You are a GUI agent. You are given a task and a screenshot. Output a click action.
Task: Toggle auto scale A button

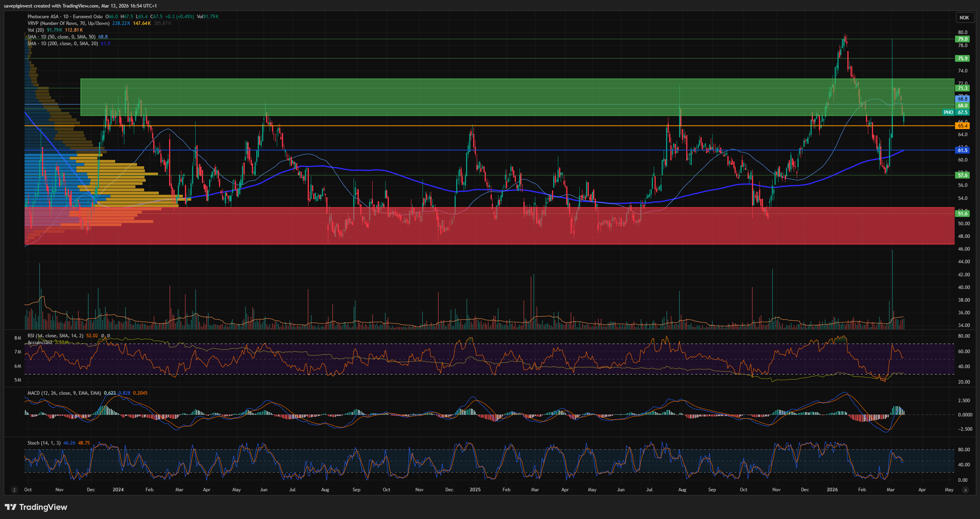[965, 490]
